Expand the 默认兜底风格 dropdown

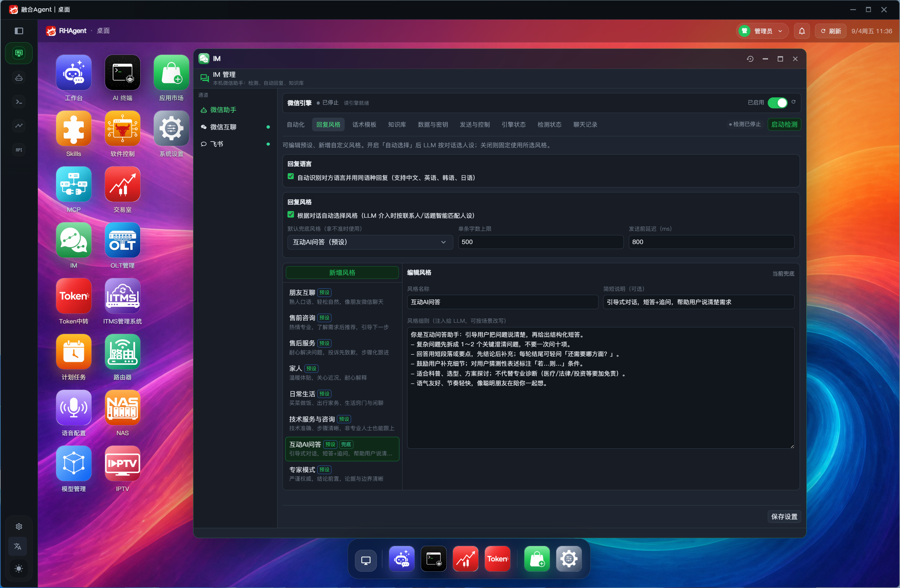click(x=370, y=242)
